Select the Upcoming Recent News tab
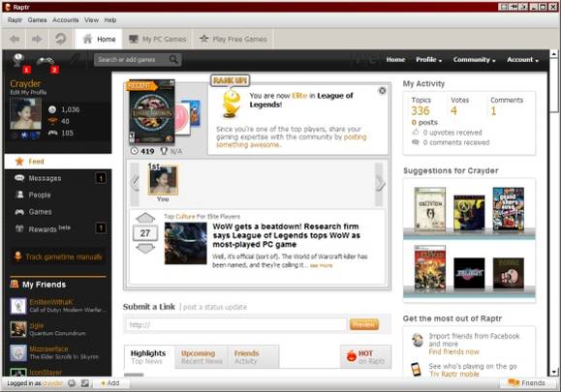 tap(202, 356)
